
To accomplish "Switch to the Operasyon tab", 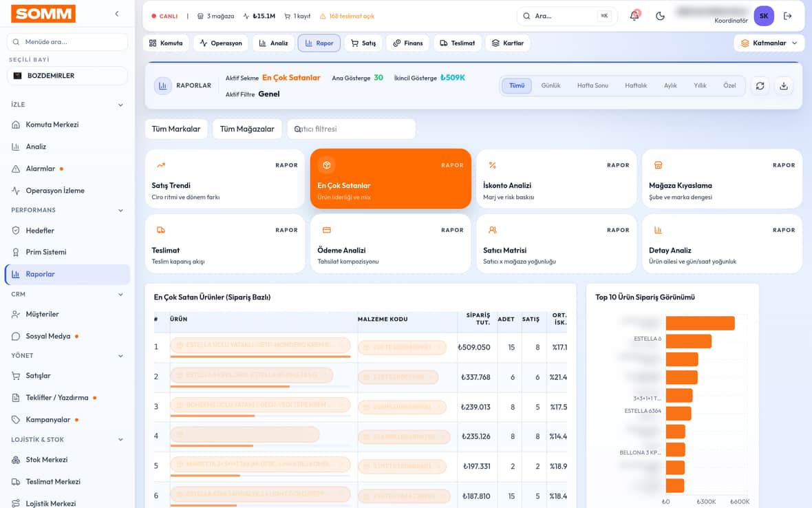I will (x=221, y=43).
